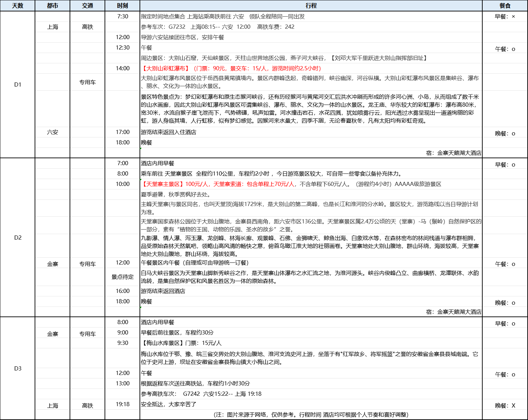The height and width of the screenshot is (420, 528).
Task: Click the 上海 city cell in D1
Action: click(x=52, y=27)
